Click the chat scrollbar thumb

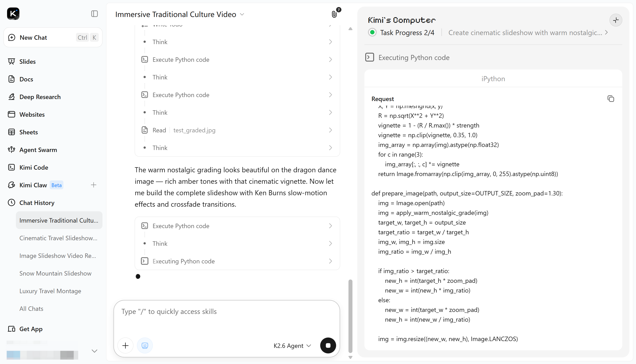(350, 316)
